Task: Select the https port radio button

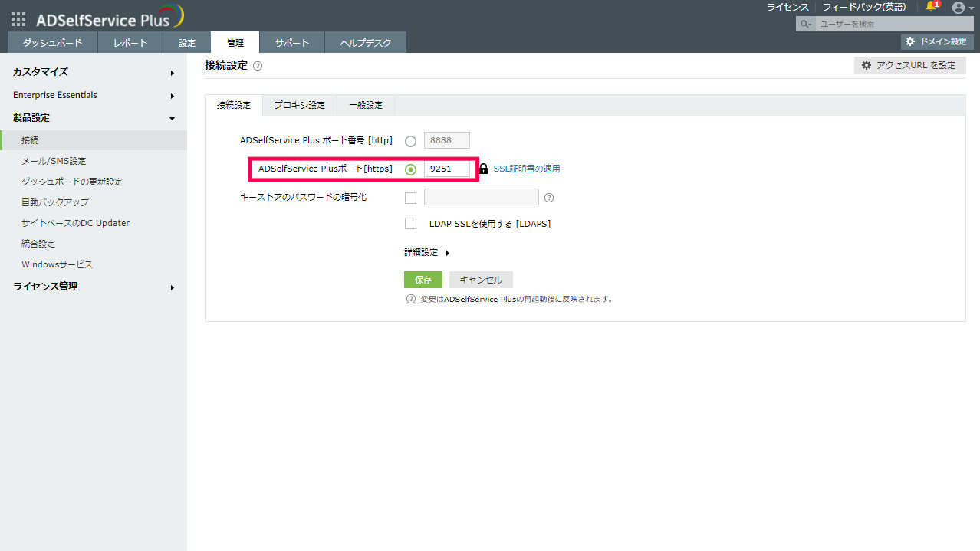Action: (x=410, y=169)
